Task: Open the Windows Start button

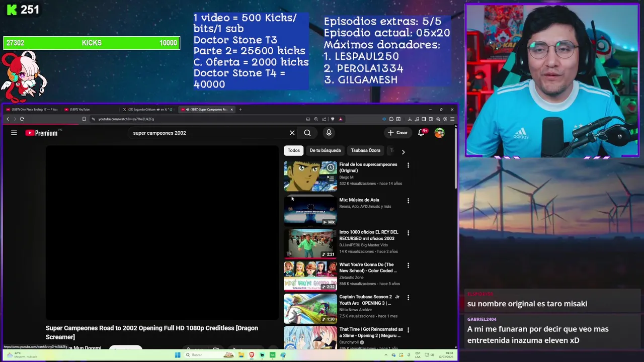Action: click(177, 355)
